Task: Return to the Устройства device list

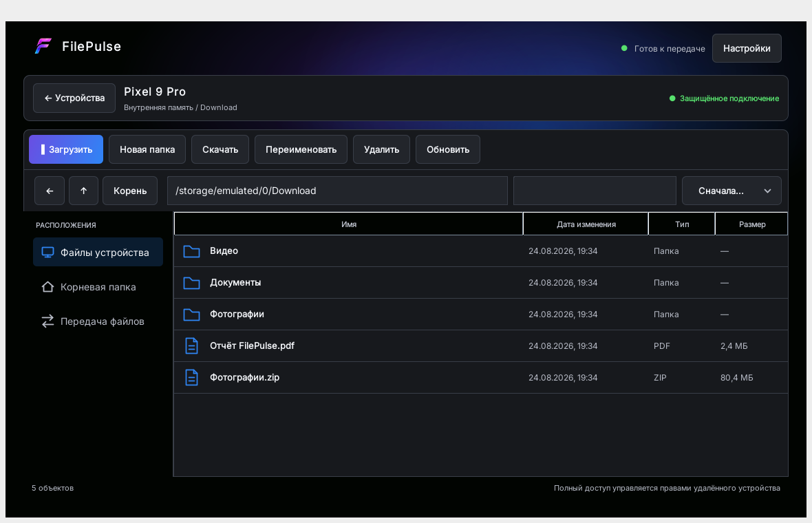Action: point(74,98)
